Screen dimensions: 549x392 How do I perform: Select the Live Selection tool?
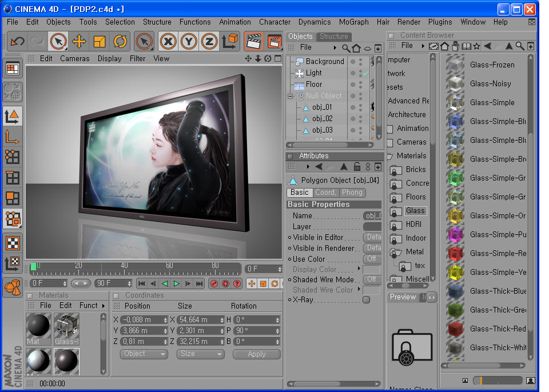pyautogui.click(x=58, y=42)
